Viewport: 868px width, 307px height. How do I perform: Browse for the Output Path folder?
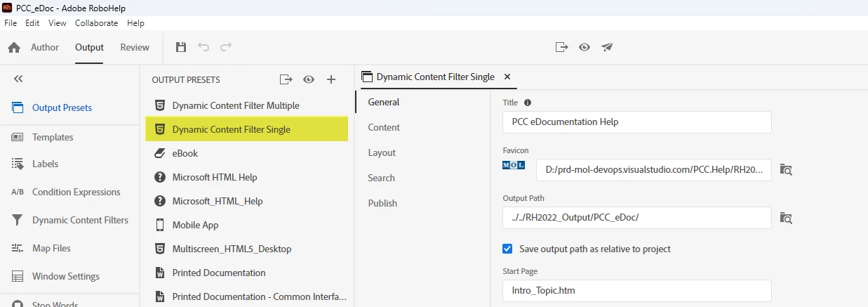(787, 218)
